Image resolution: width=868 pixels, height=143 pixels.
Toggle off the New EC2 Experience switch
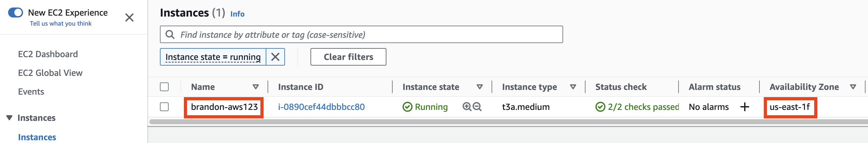pyautogui.click(x=16, y=12)
